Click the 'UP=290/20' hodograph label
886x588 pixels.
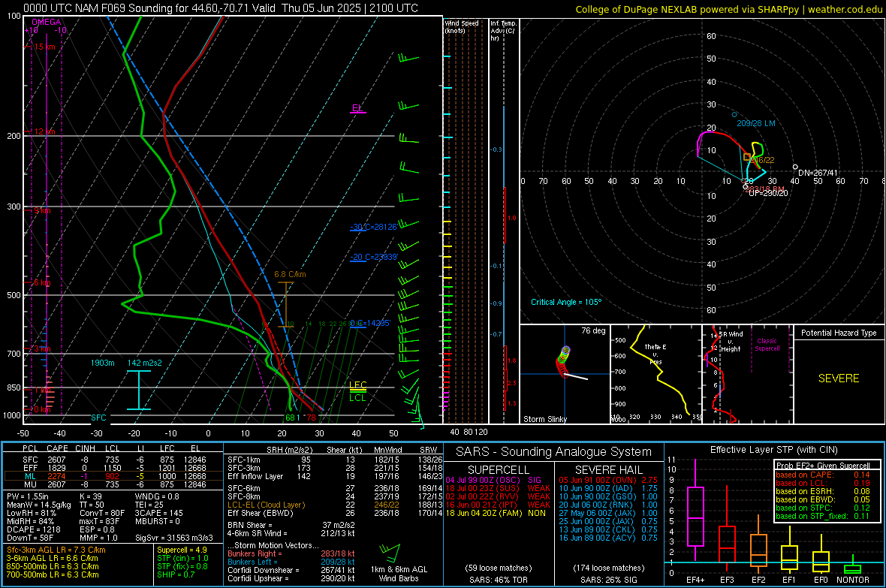[768, 193]
